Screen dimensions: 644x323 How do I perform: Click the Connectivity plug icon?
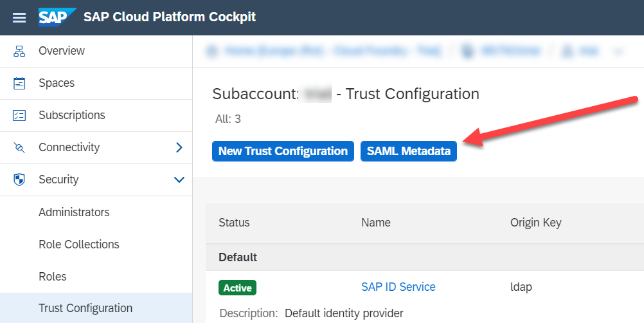point(19,147)
